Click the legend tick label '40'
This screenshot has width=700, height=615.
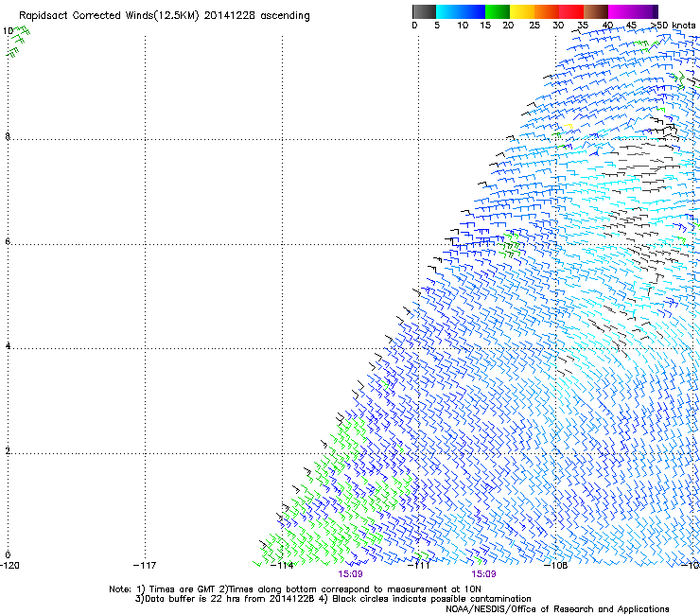607,26
